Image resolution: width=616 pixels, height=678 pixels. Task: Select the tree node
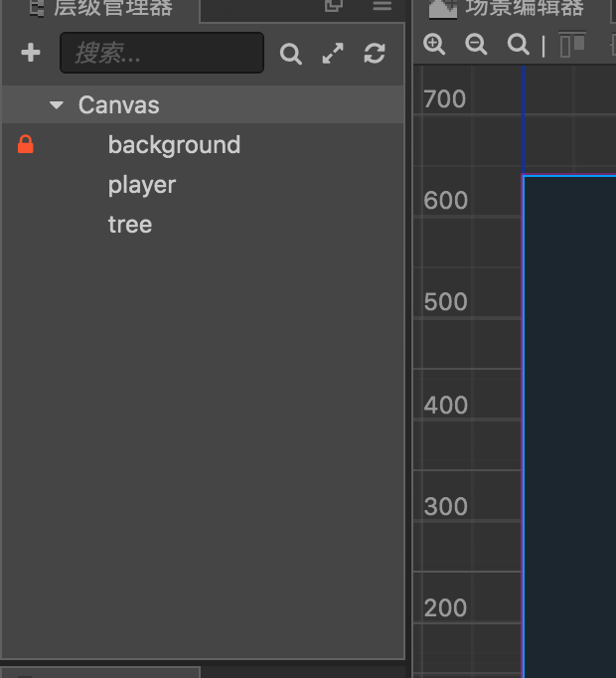point(130,225)
